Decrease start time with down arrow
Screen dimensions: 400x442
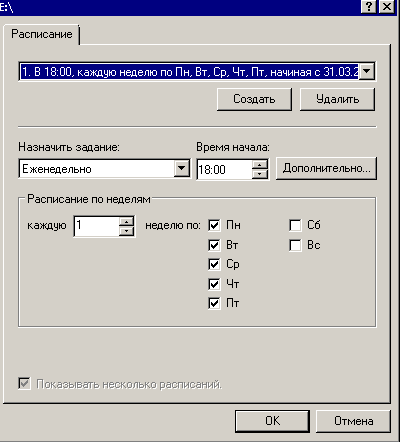click(x=260, y=174)
